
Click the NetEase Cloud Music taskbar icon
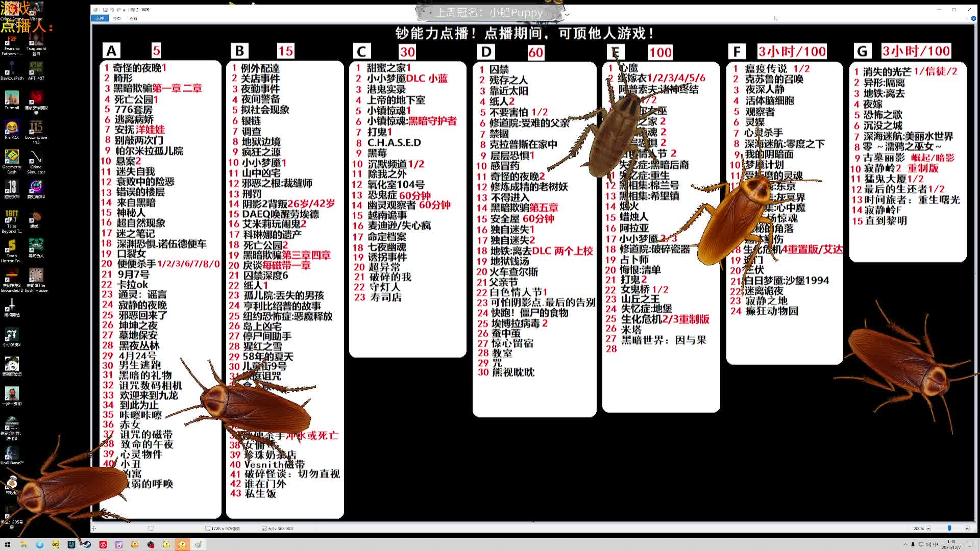point(103,544)
